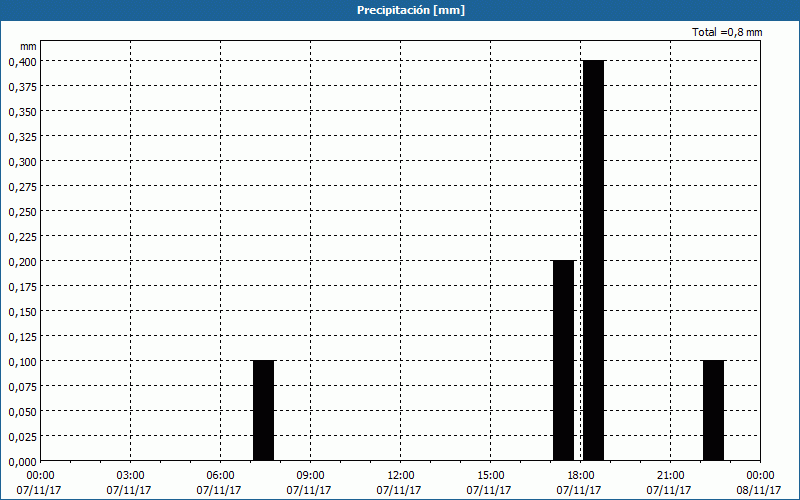Click the 0,000 y-axis label
Image resolution: width=800 pixels, height=500 pixels.
click(x=22, y=461)
